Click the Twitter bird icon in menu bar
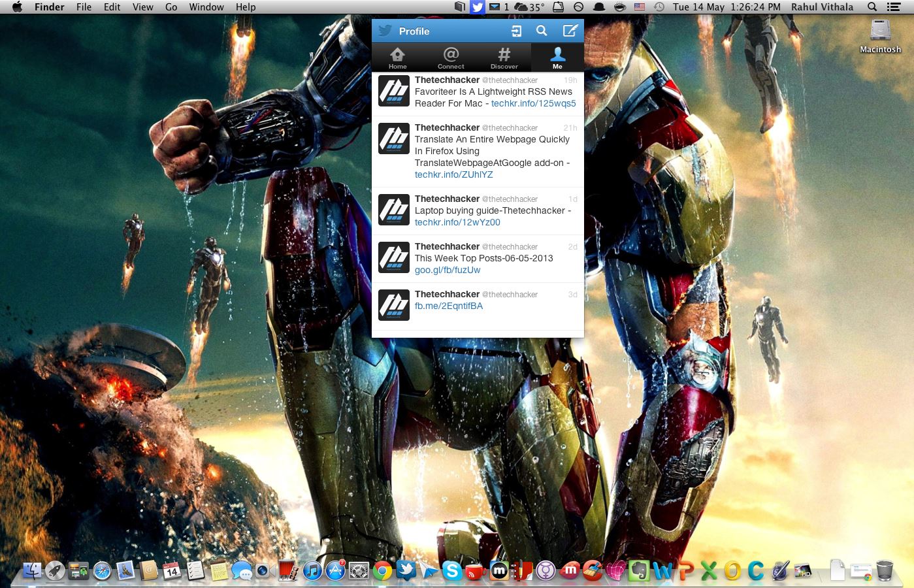 point(478,7)
